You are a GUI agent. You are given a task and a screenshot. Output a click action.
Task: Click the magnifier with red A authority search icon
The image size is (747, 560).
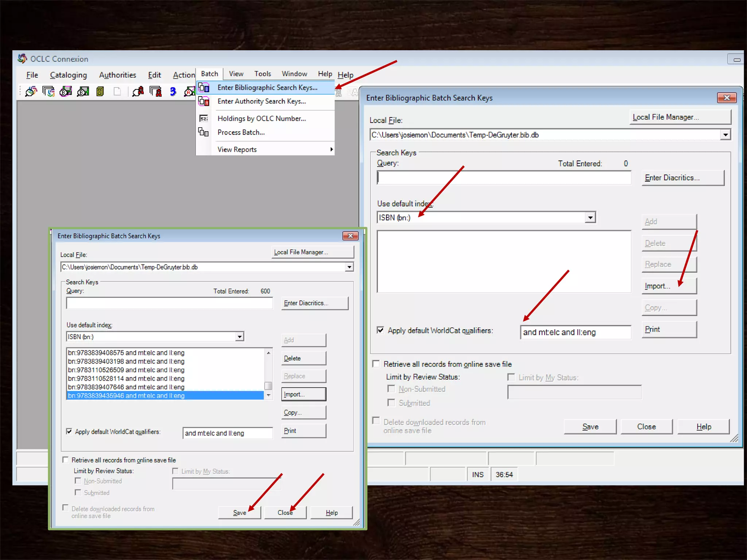pos(138,91)
